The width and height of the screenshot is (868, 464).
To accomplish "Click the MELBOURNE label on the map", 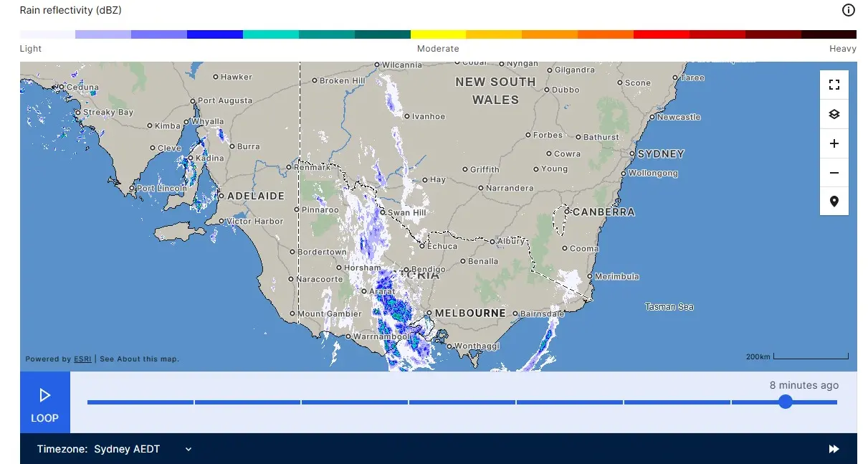I will point(471,313).
